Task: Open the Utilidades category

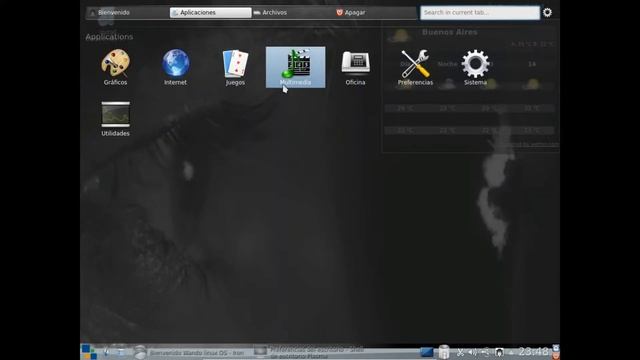Action: (116, 118)
